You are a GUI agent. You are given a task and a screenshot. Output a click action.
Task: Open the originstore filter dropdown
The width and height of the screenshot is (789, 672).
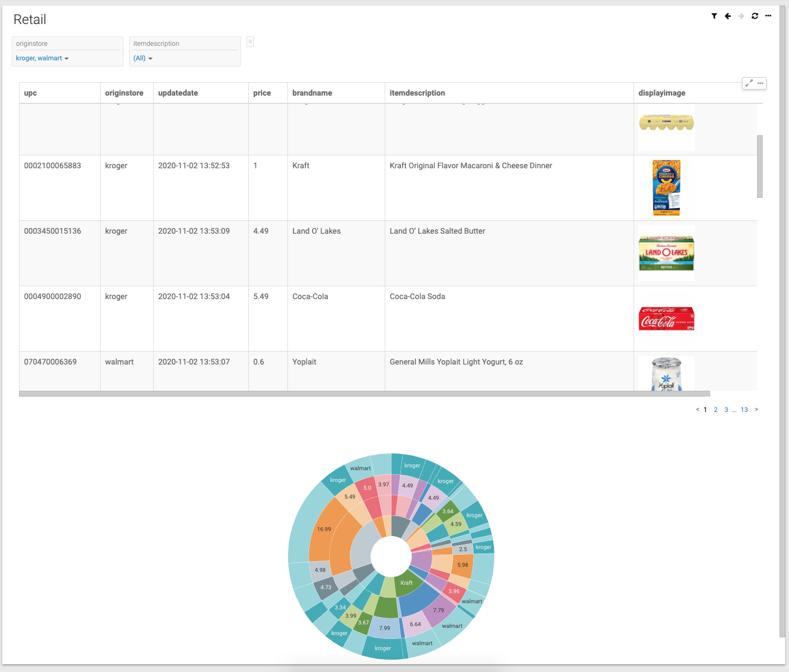42,58
